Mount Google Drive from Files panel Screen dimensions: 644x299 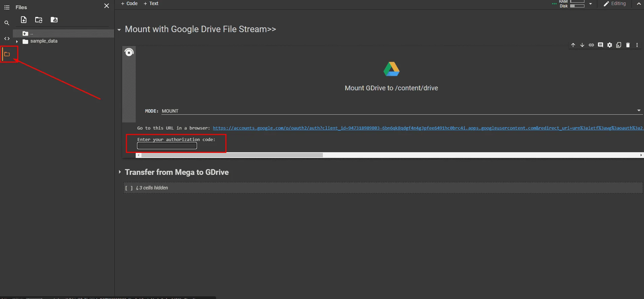pyautogui.click(x=54, y=20)
